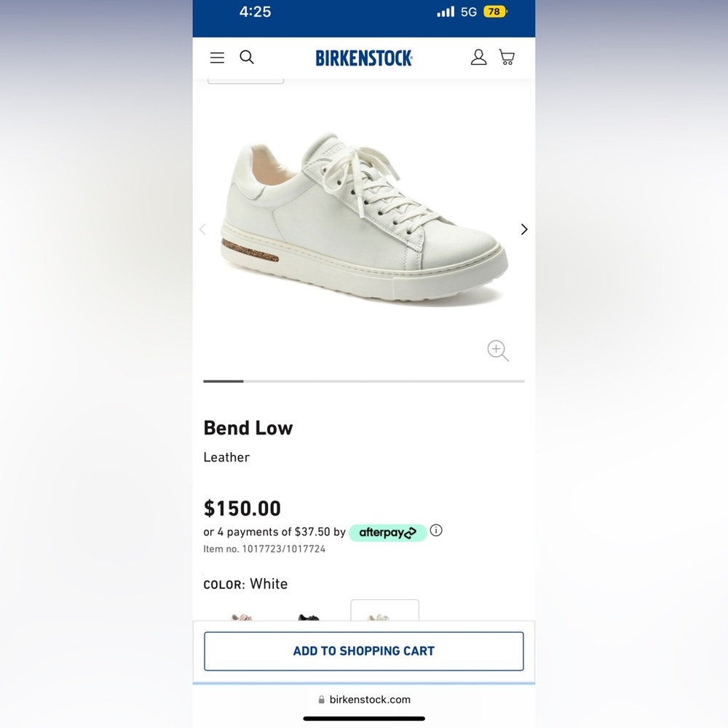728x728 pixels.
Task: View the shopping cart icon
Action: [x=507, y=57]
